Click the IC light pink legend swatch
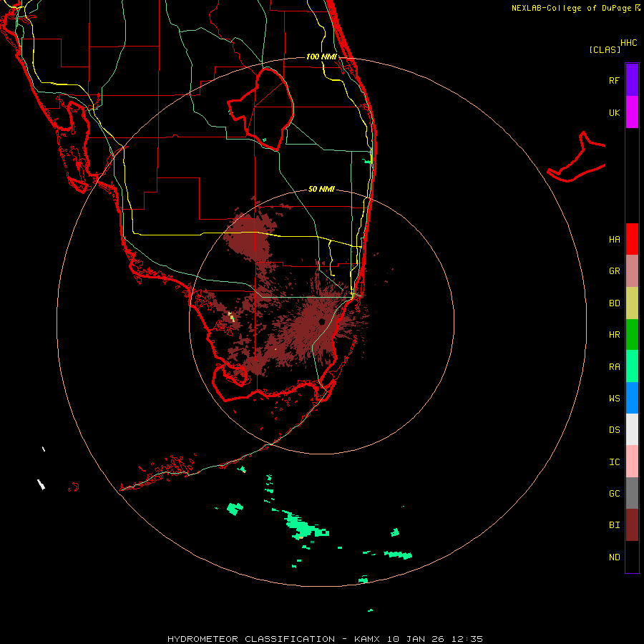This screenshot has width=644, height=644. [x=632, y=462]
